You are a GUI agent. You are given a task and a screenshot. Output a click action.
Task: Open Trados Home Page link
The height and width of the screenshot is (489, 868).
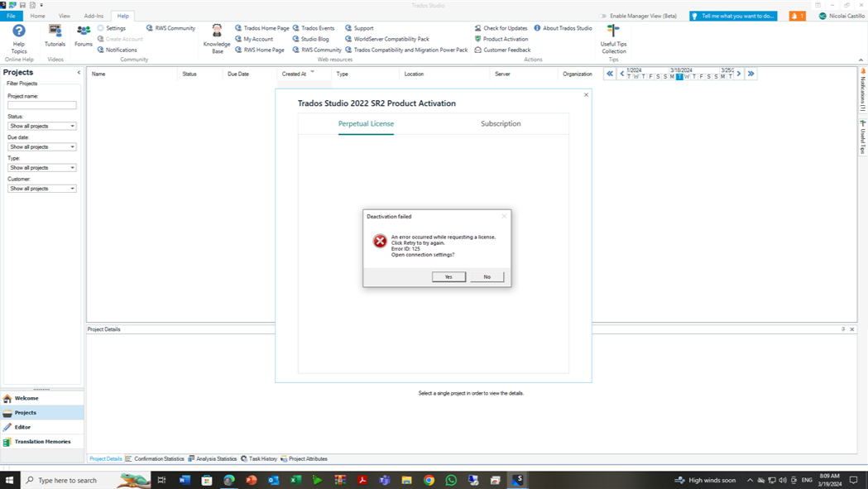261,28
